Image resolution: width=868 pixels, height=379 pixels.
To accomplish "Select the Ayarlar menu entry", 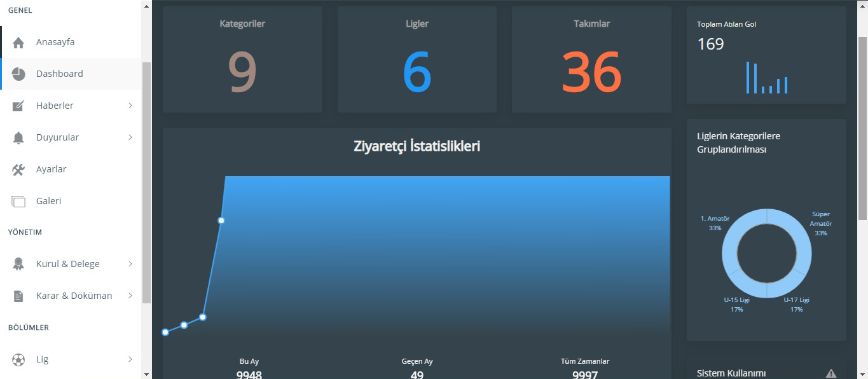I will pyautogui.click(x=52, y=169).
